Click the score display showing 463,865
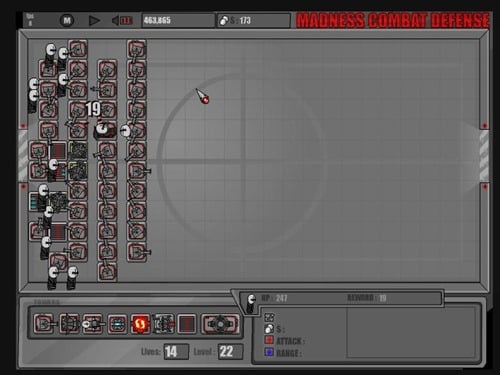 (x=178, y=21)
